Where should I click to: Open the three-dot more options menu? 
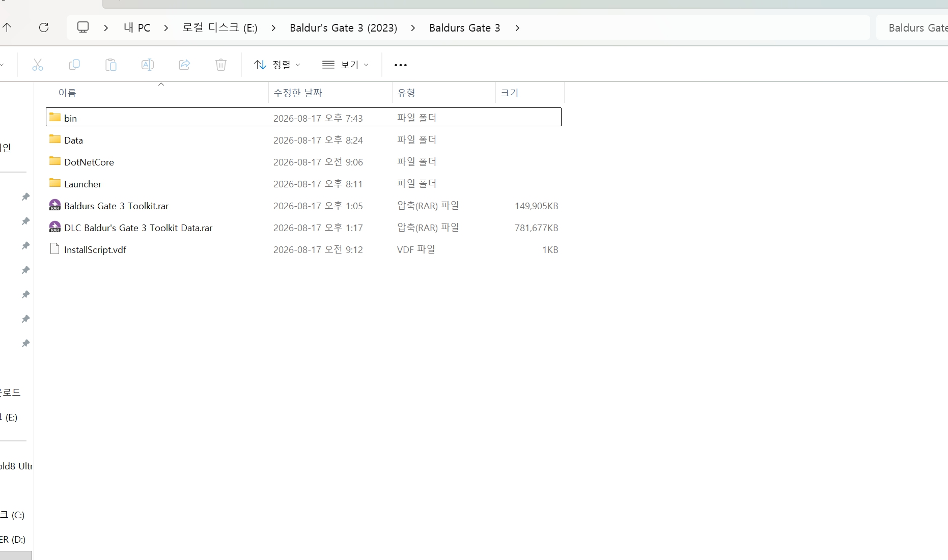tap(401, 65)
